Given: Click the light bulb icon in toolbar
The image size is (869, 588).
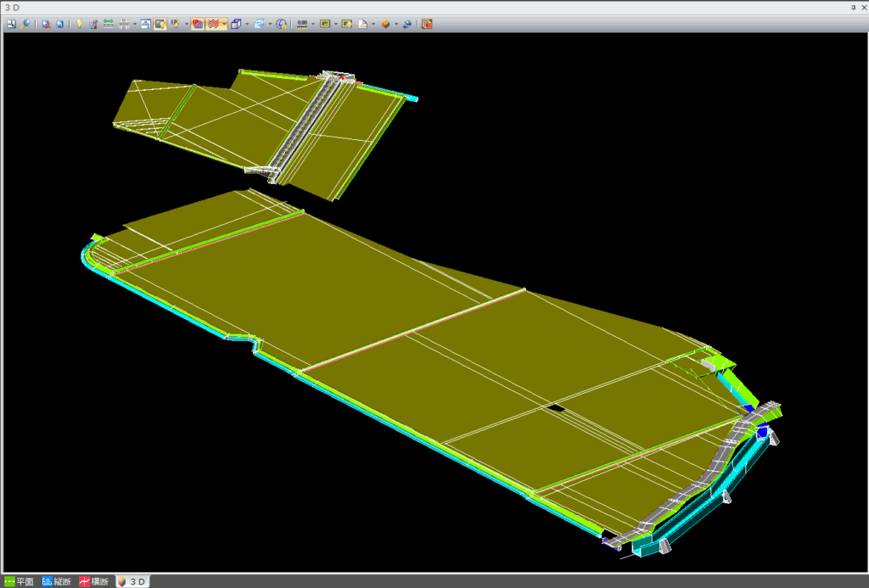Looking at the screenshot, I should coord(80,24).
